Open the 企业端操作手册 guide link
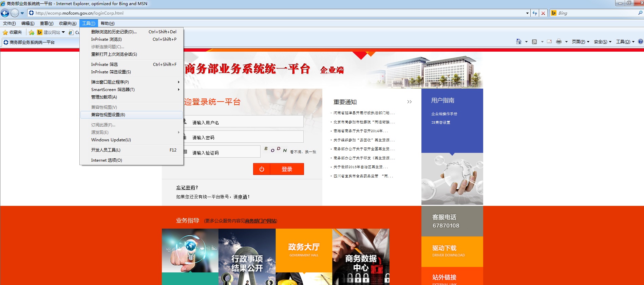The width and height of the screenshot is (644, 285). pos(444,114)
